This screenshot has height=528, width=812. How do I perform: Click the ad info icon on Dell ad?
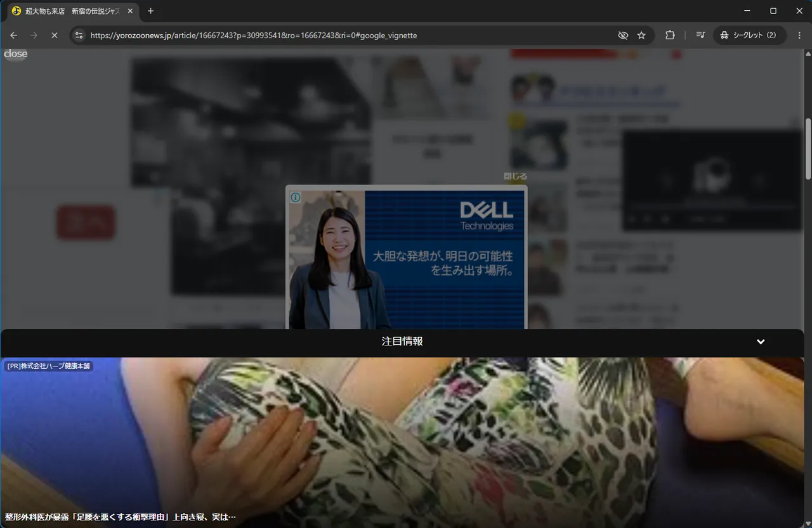pyautogui.click(x=296, y=197)
